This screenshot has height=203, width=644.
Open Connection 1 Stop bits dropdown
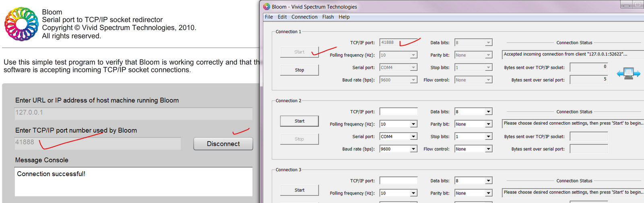[x=473, y=68]
